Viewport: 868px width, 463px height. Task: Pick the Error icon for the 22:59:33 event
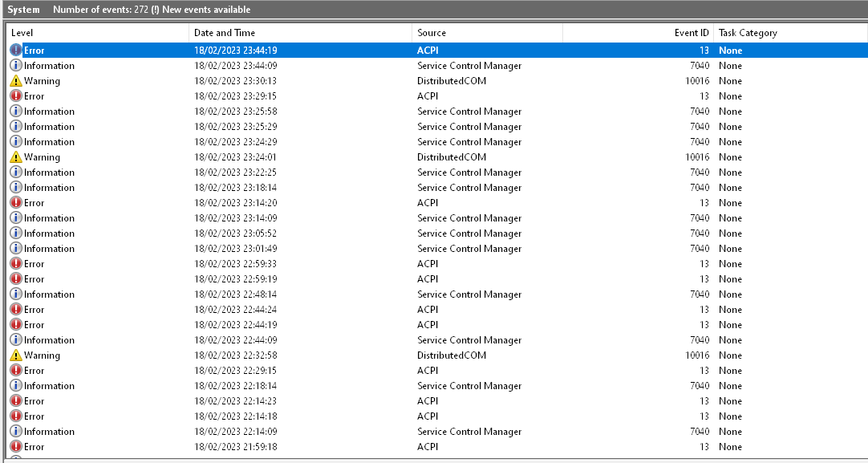pyautogui.click(x=16, y=264)
